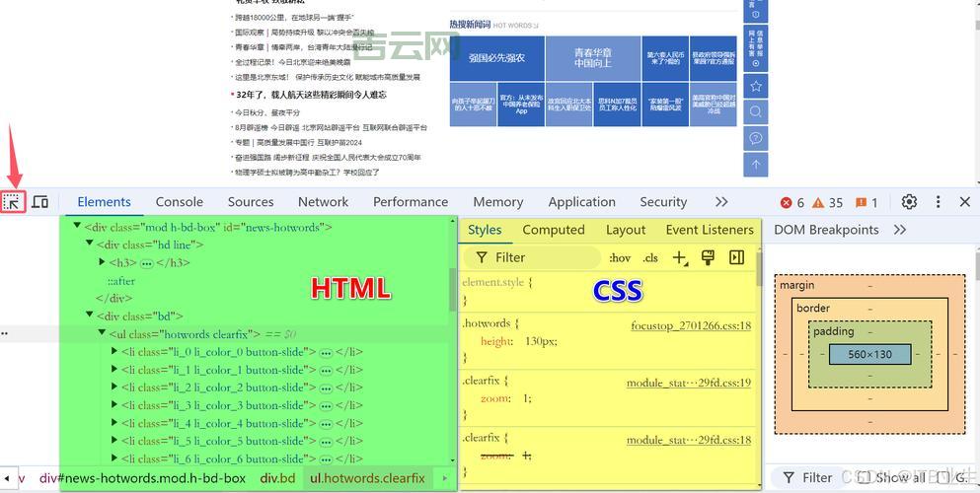Open DOM Breakpoints pane
980x493 pixels.
(x=826, y=230)
